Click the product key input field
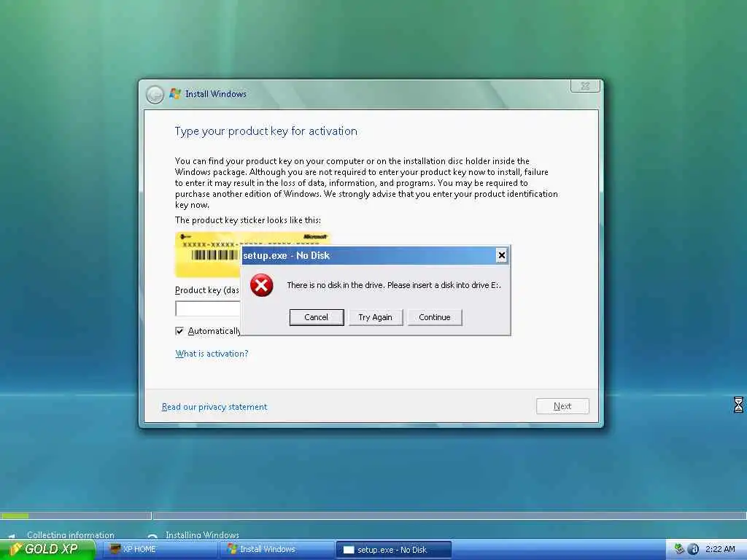This screenshot has height=560, width=747. 208,308
